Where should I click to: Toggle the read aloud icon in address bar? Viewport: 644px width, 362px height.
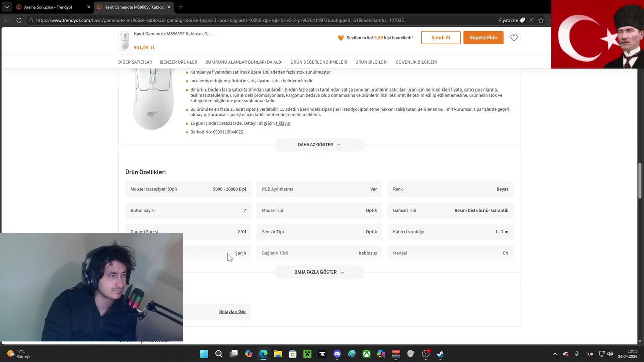(532, 20)
